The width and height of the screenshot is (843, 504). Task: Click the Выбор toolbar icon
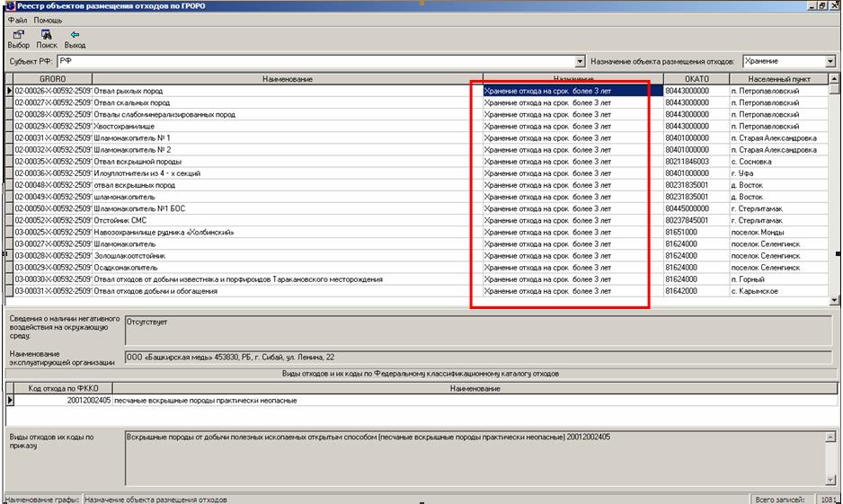18,34
